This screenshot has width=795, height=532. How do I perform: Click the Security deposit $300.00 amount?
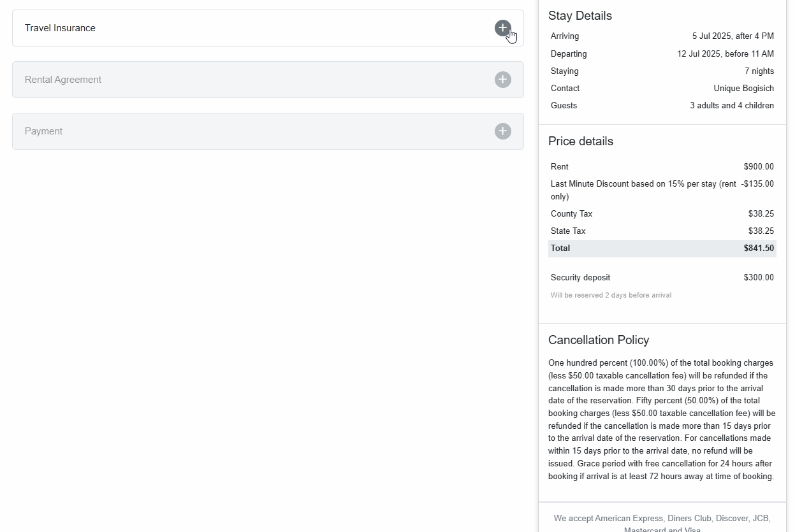pos(758,278)
